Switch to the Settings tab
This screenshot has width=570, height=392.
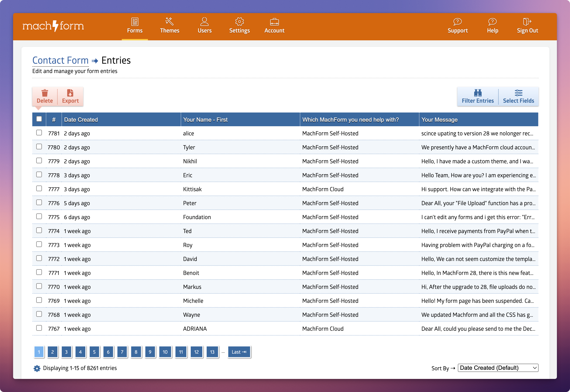point(239,26)
